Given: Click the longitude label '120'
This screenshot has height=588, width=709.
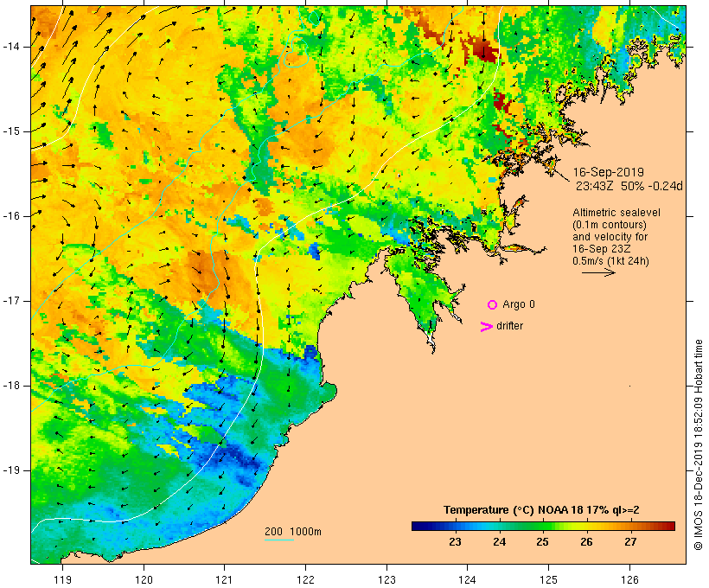Looking at the screenshot, I should [x=144, y=579].
